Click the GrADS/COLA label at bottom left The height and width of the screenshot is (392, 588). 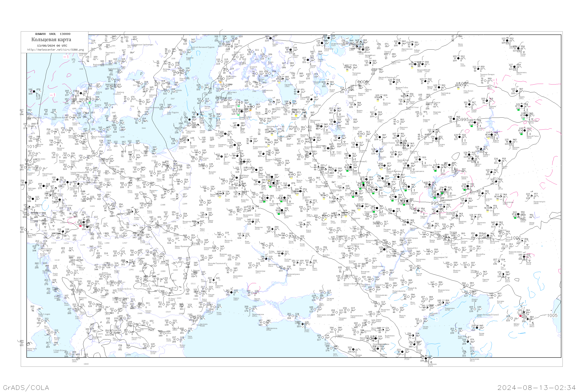tap(26, 387)
